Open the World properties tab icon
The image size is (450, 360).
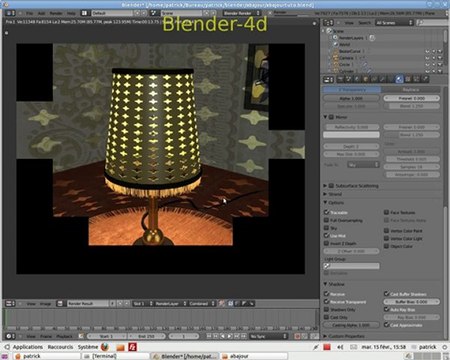click(x=357, y=79)
